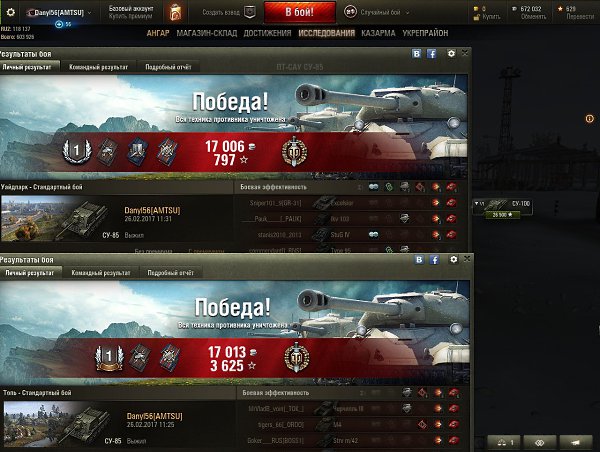Screen dimensions: 600x452
Task: Open Подробный отчёт tab in lower window
Action: (x=170, y=273)
